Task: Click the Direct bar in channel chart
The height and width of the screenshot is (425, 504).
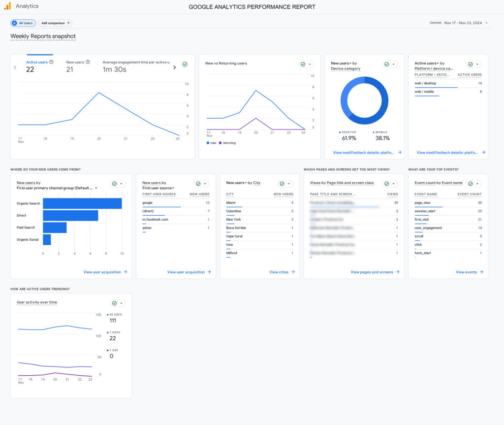Action: click(70, 216)
